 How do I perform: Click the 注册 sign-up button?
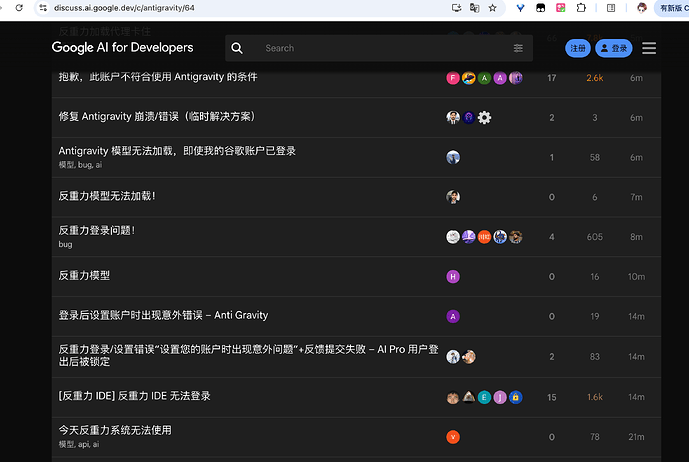(x=577, y=48)
